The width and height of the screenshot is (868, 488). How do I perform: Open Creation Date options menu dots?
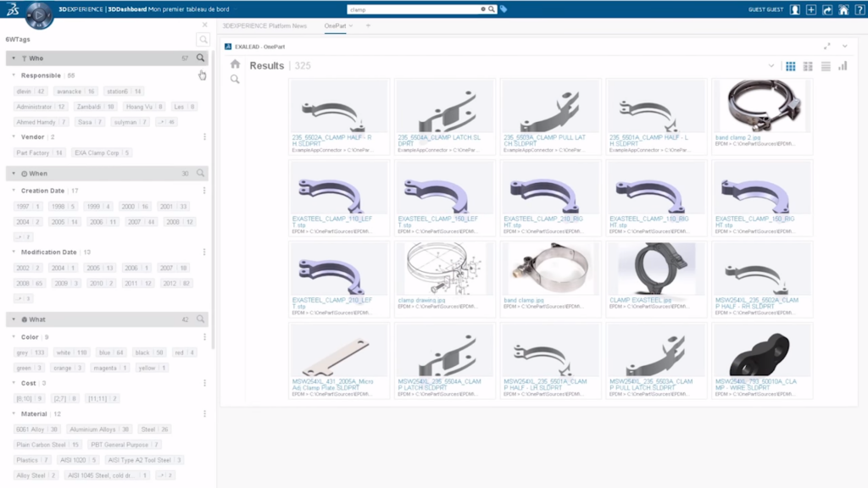204,191
